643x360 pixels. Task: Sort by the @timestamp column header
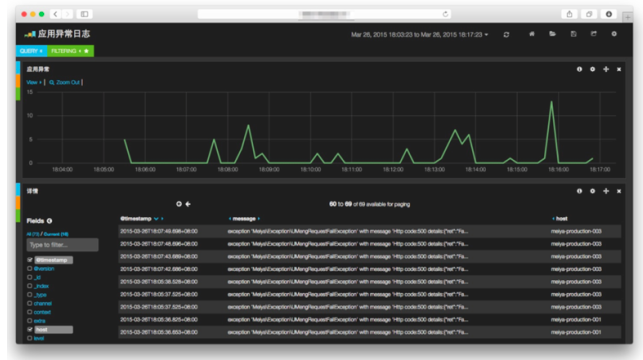[136, 219]
